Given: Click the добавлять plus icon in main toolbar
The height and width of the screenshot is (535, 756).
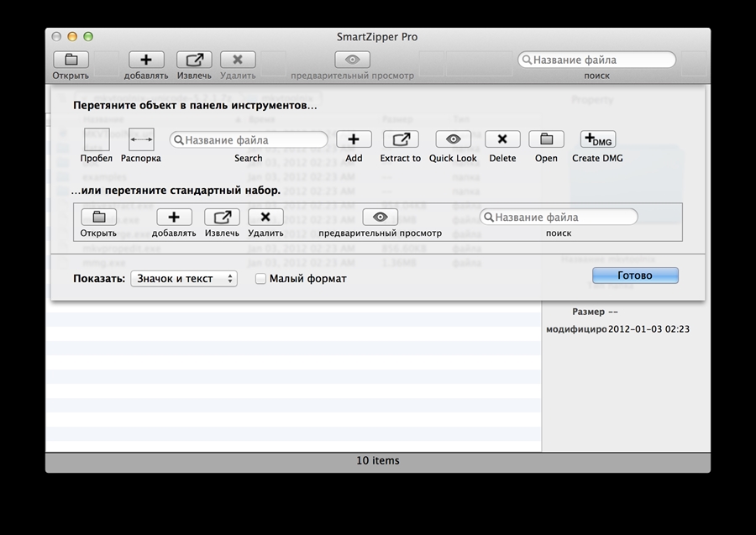Looking at the screenshot, I should (x=146, y=60).
